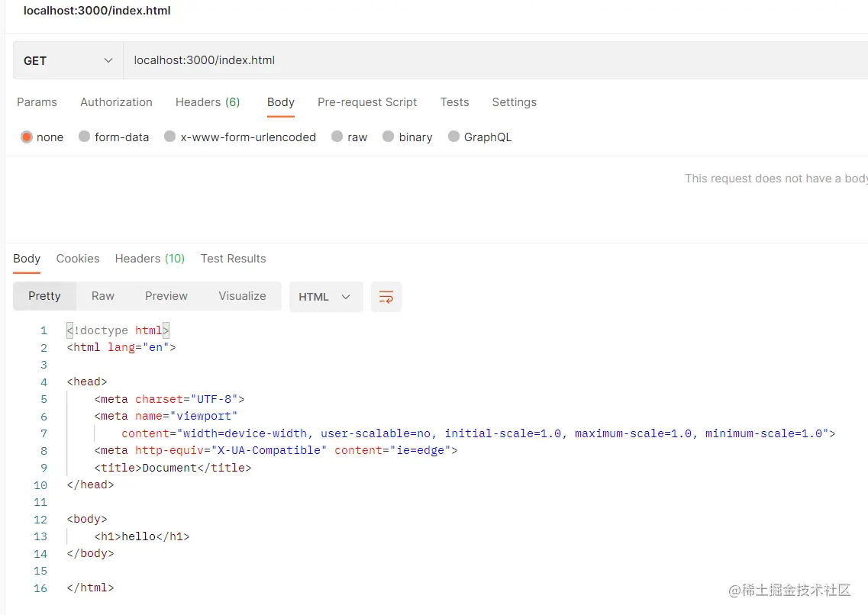
Task: Open the Pre-request Script tab
Action: coord(367,102)
